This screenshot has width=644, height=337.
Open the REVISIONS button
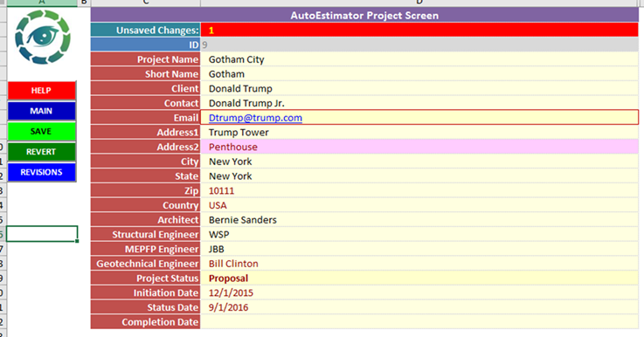click(41, 172)
